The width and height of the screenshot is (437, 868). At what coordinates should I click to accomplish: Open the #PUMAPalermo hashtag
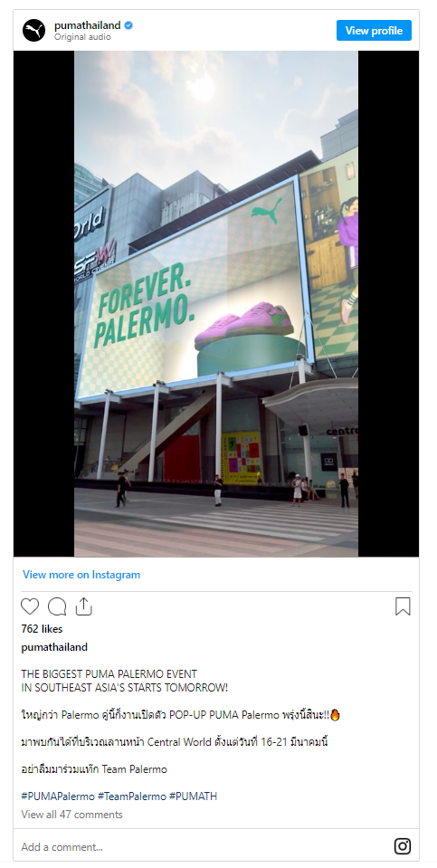(58, 796)
